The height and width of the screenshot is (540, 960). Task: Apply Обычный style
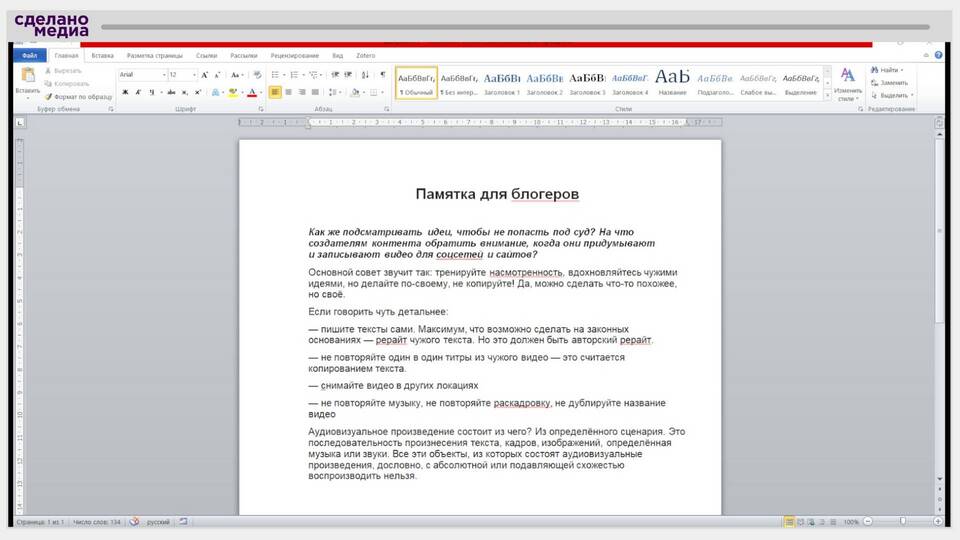coord(416,83)
